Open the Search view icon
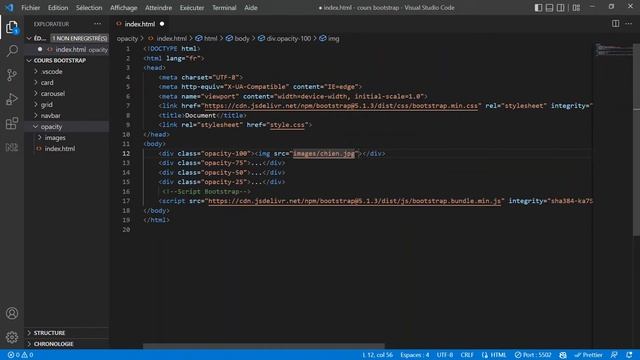Viewport: 640px width, 360px height. click(x=12, y=51)
